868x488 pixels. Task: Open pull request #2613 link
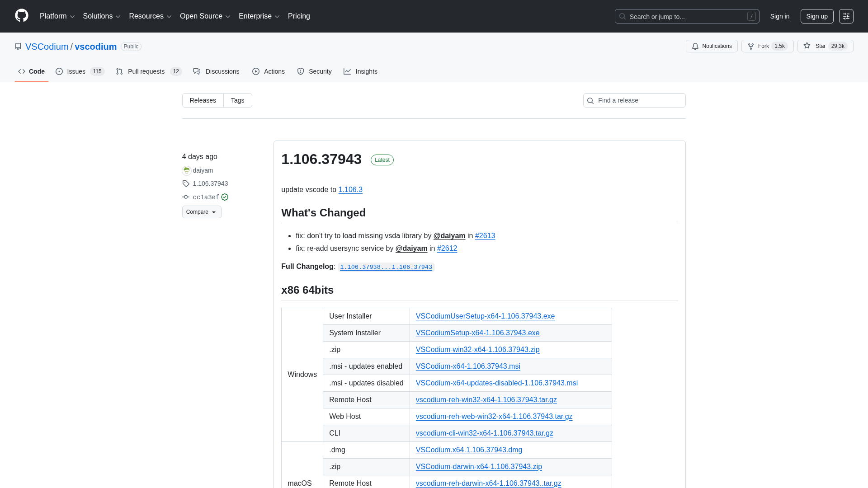485,236
